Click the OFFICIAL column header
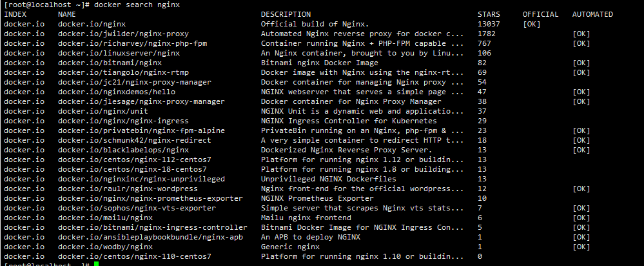This screenshot has width=644, height=266. coord(540,14)
